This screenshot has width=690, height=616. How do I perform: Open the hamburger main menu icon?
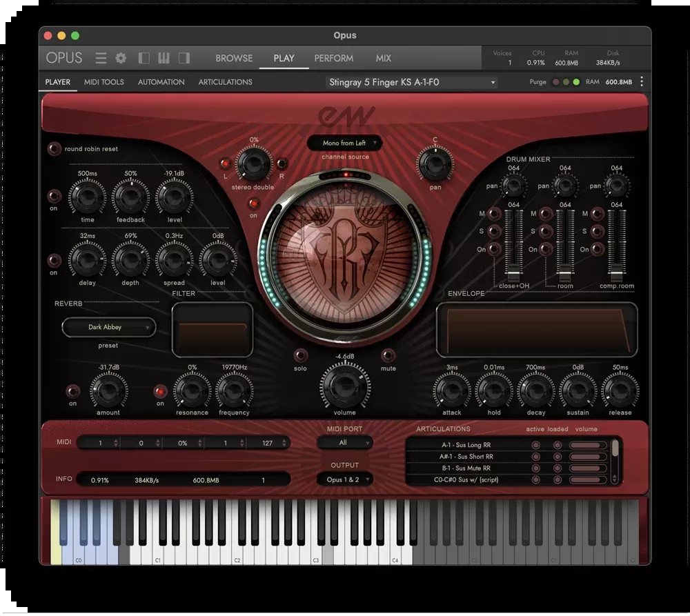[x=101, y=58]
